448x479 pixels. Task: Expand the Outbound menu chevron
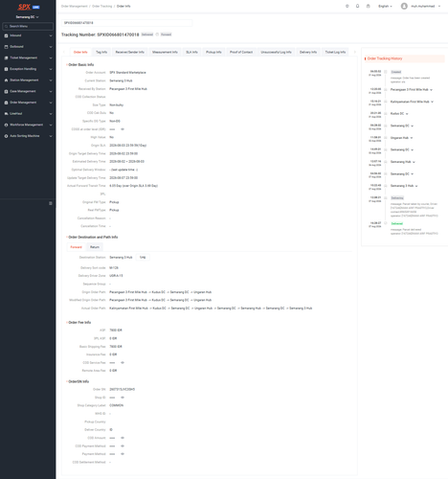[51, 47]
